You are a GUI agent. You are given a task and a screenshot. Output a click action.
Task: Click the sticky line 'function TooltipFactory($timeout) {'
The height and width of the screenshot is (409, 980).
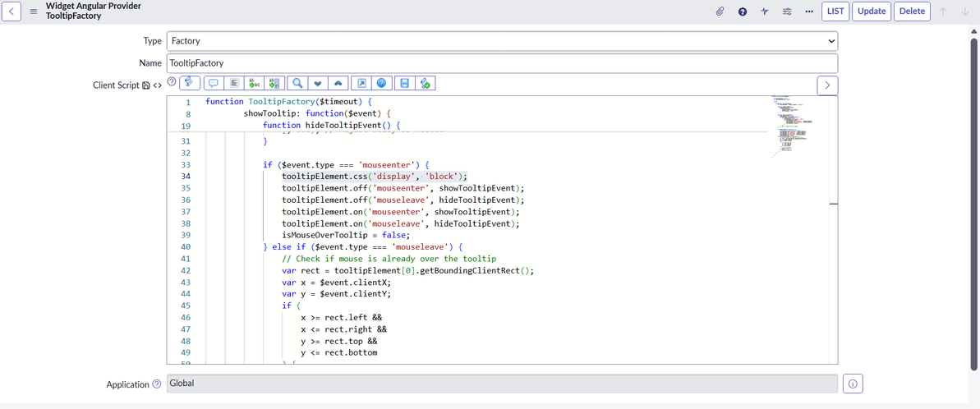(289, 102)
